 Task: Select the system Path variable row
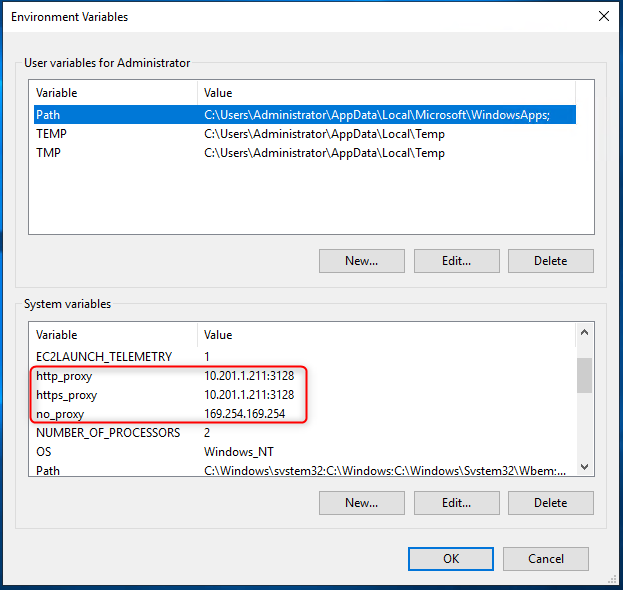pos(305,470)
